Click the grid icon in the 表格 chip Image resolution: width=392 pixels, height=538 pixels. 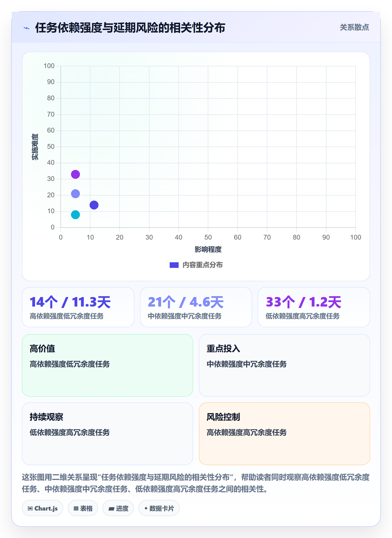(76, 509)
